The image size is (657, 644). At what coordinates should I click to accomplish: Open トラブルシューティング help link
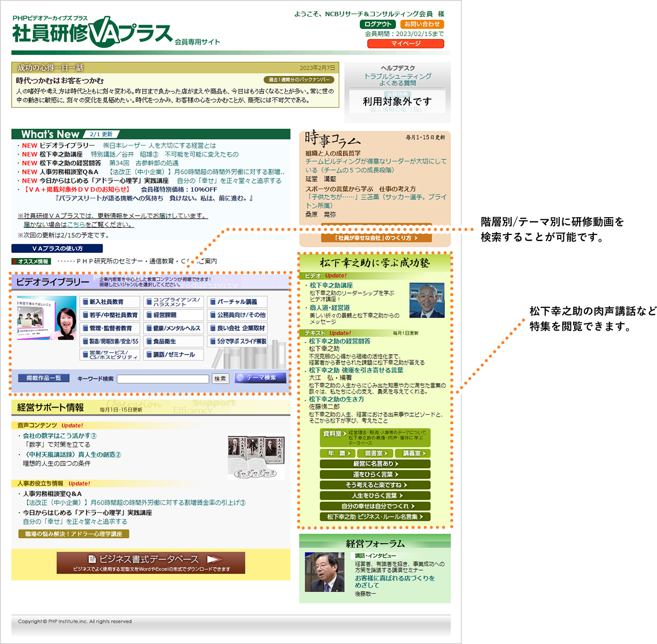point(398,76)
